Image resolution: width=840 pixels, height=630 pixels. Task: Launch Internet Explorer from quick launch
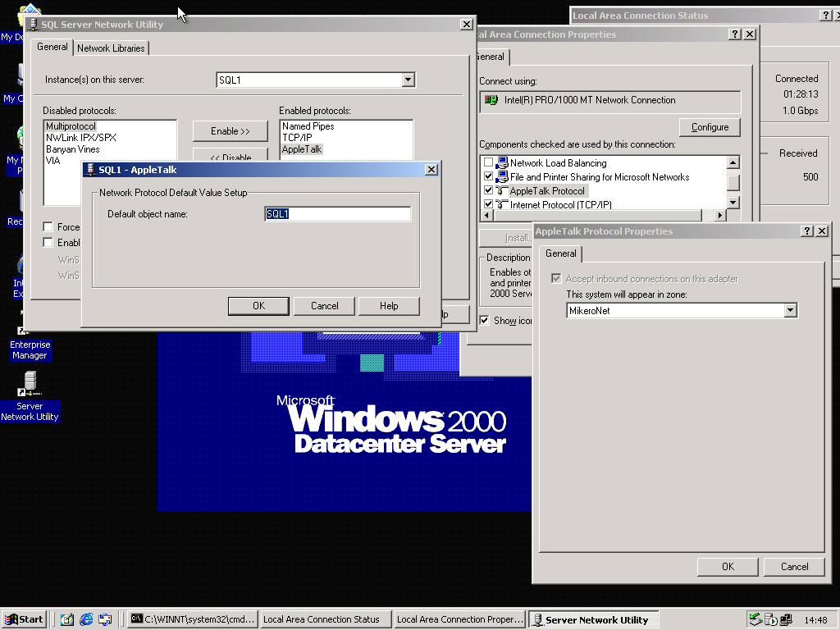85,619
